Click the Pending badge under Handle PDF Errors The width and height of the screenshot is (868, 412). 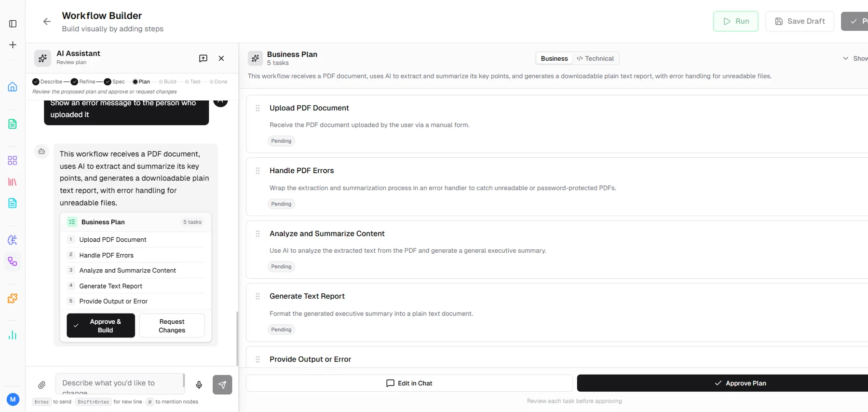281,204
